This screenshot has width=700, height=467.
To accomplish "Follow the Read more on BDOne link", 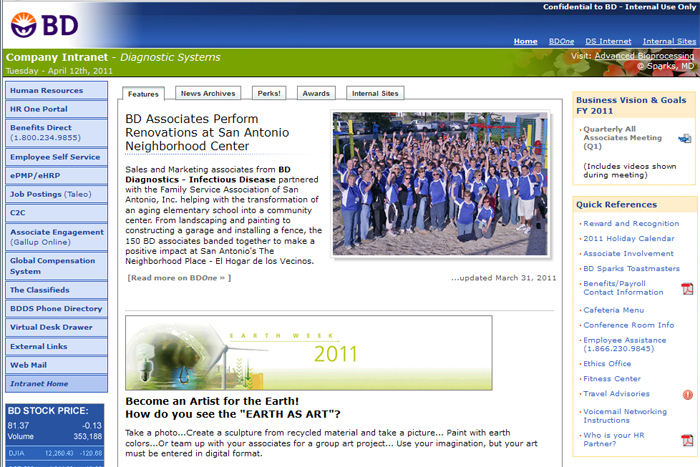I will pos(179,278).
